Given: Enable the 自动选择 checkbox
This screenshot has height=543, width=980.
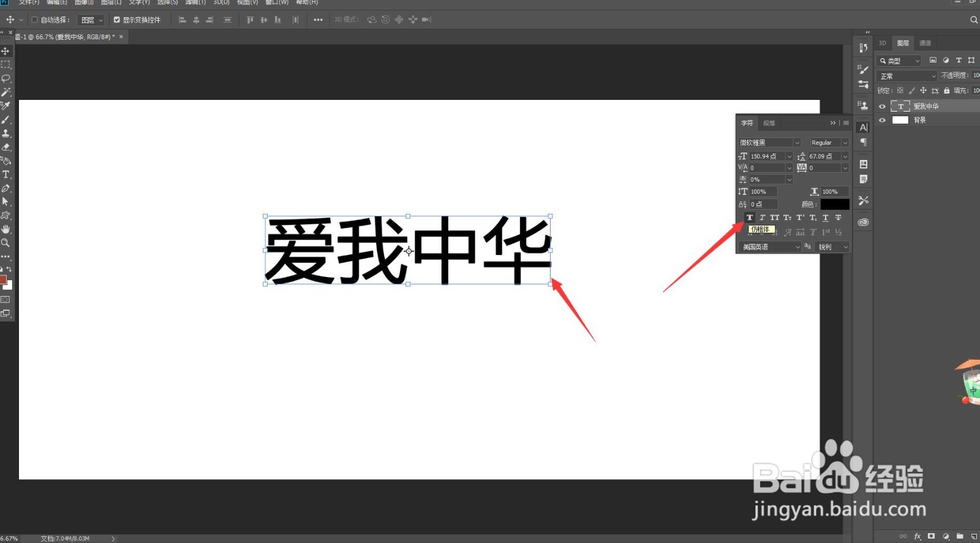Looking at the screenshot, I should [34, 20].
